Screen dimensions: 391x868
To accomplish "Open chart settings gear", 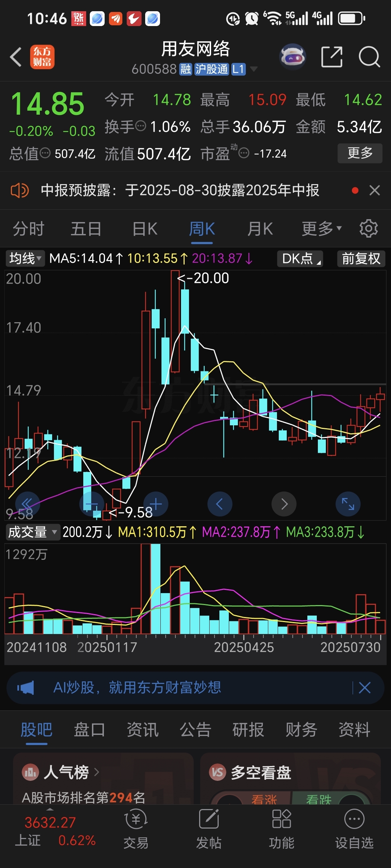I will click(369, 229).
